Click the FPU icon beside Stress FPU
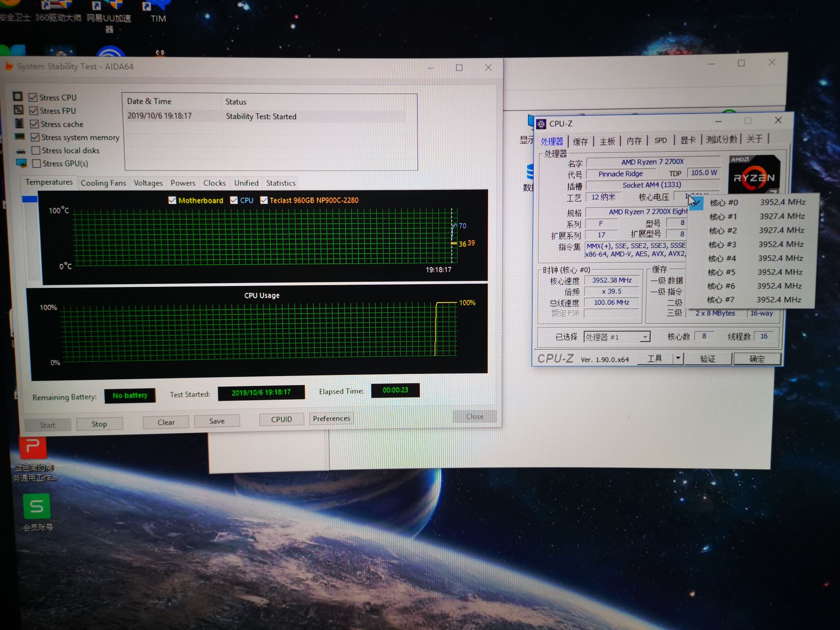840x630 pixels. (x=19, y=110)
